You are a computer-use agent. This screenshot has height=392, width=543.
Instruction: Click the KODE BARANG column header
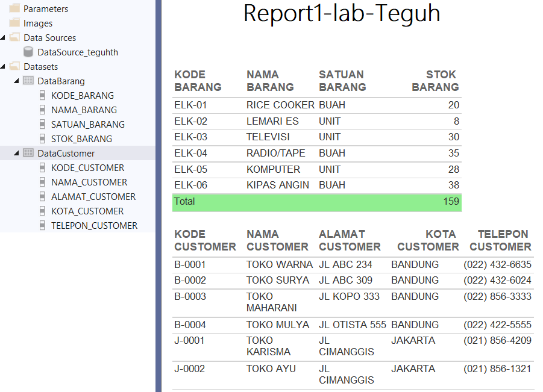[x=198, y=81]
